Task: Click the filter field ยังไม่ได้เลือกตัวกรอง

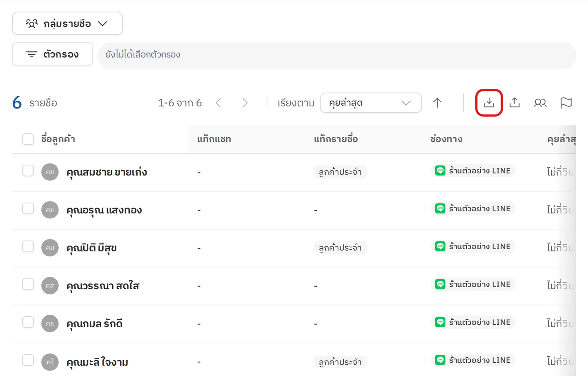Action: coord(337,55)
